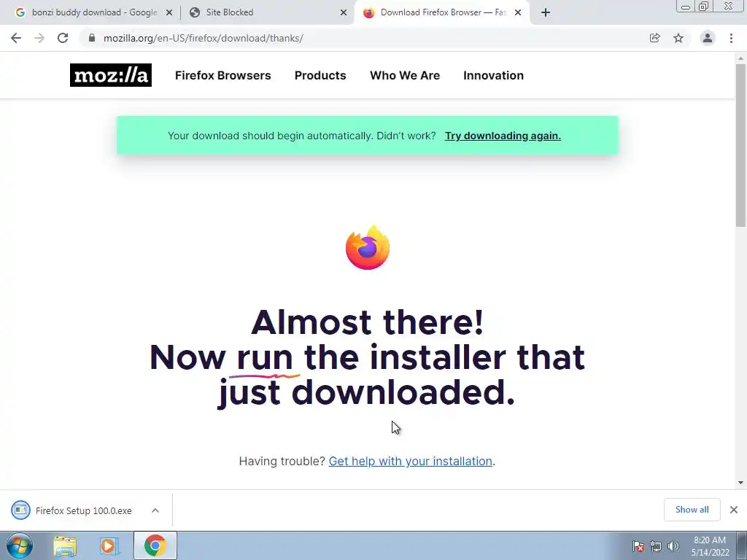747x560 pixels.
Task: Click the 'Having trouble?' text
Action: (x=282, y=461)
